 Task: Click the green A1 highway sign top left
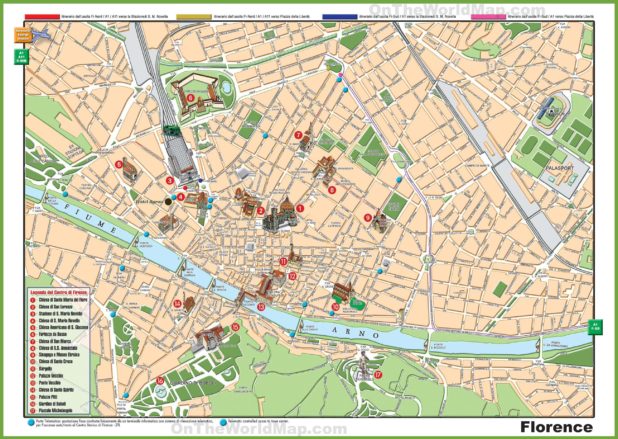pos(22,57)
